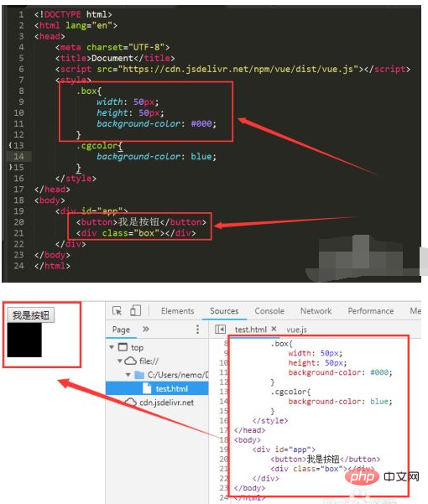This screenshot has height=504, width=428.
Task: Switch to the Console tab
Action: click(269, 311)
